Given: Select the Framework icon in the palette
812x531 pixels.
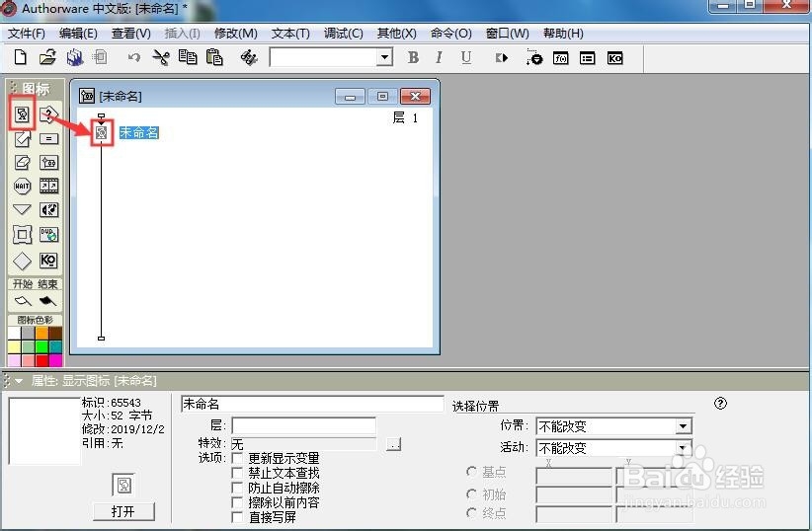Looking at the screenshot, I should (x=23, y=235).
